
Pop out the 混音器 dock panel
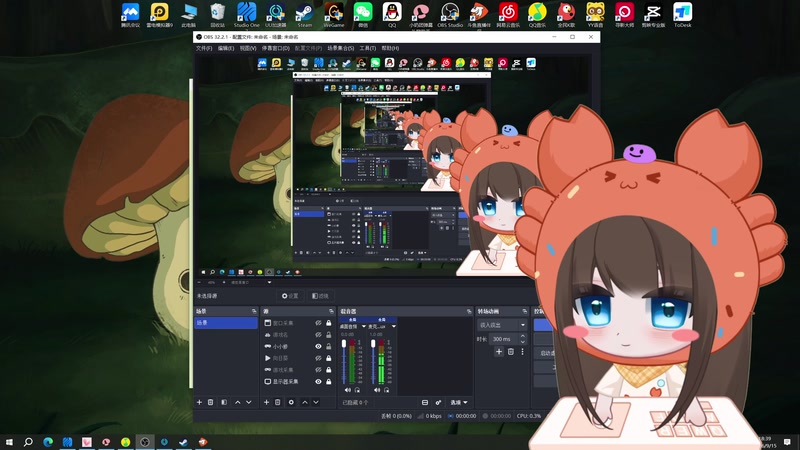click(469, 311)
